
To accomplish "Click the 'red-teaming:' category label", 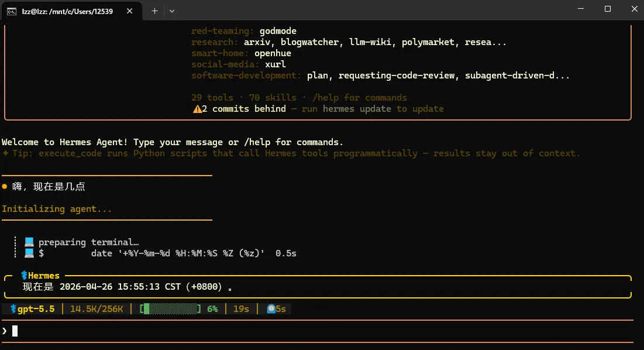I will click(x=222, y=31).
